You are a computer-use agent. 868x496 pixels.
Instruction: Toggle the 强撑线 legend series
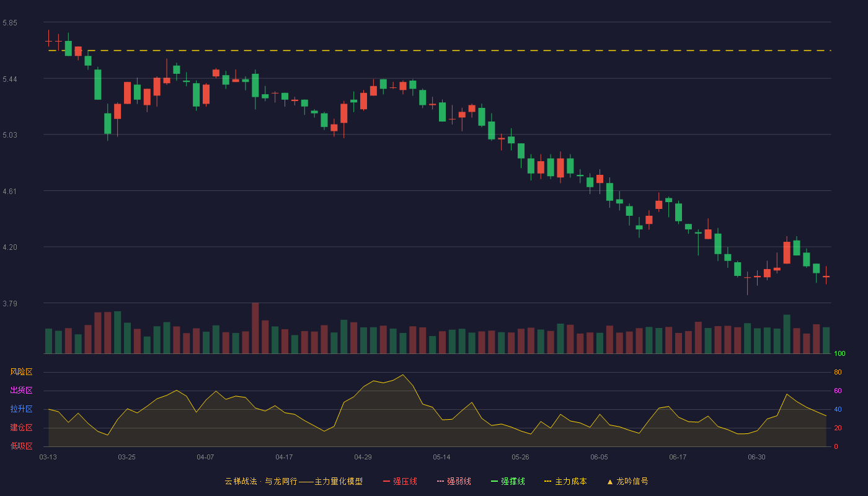[x=508, y=481]
